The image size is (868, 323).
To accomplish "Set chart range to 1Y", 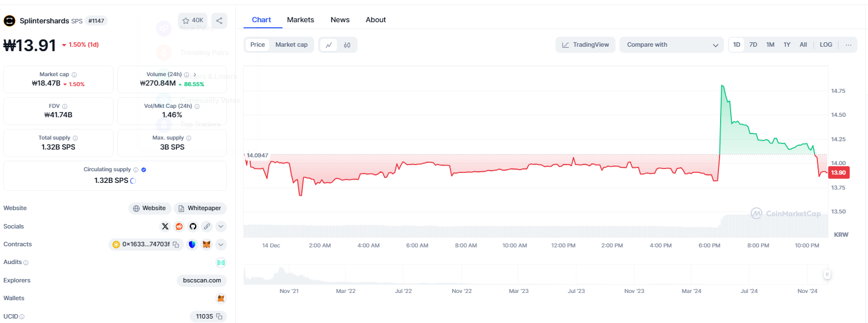I will (x=787, y=44).
